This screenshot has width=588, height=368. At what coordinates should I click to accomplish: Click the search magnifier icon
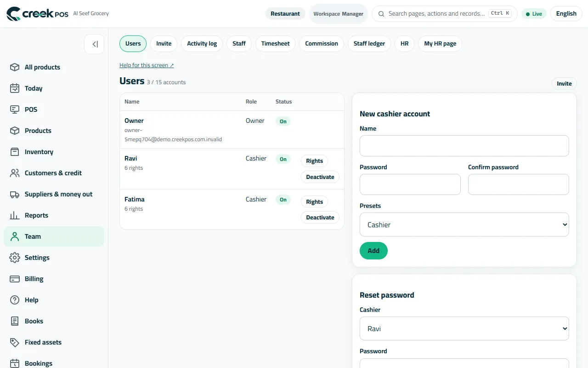pyautogui.click(x=381, y=14)
